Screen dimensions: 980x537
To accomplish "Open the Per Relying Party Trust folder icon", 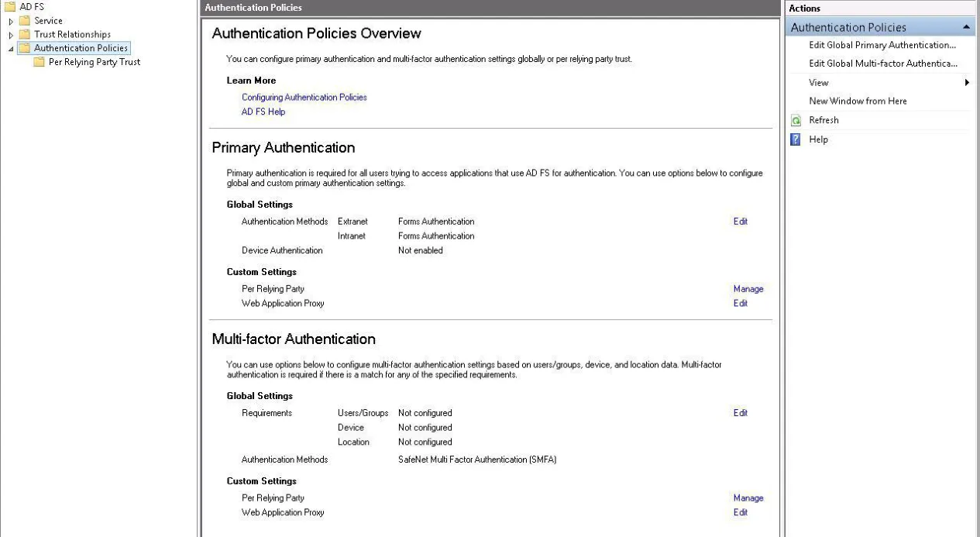I will 40,62.
